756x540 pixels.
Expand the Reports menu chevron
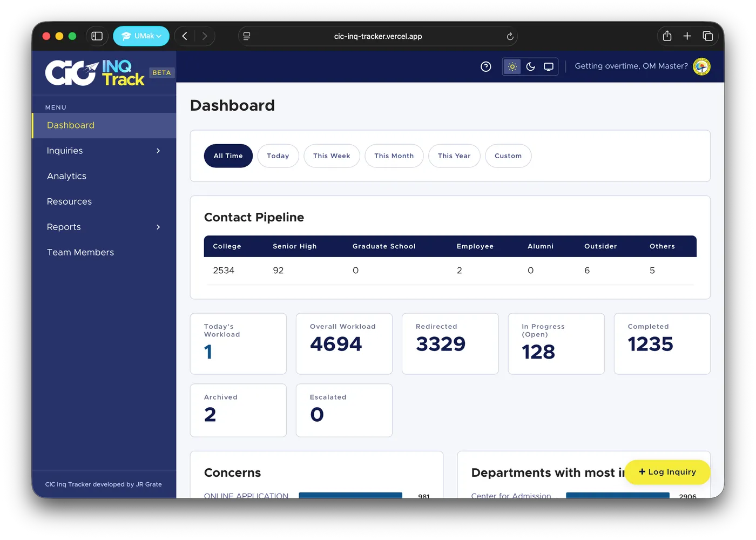[158, 227]
